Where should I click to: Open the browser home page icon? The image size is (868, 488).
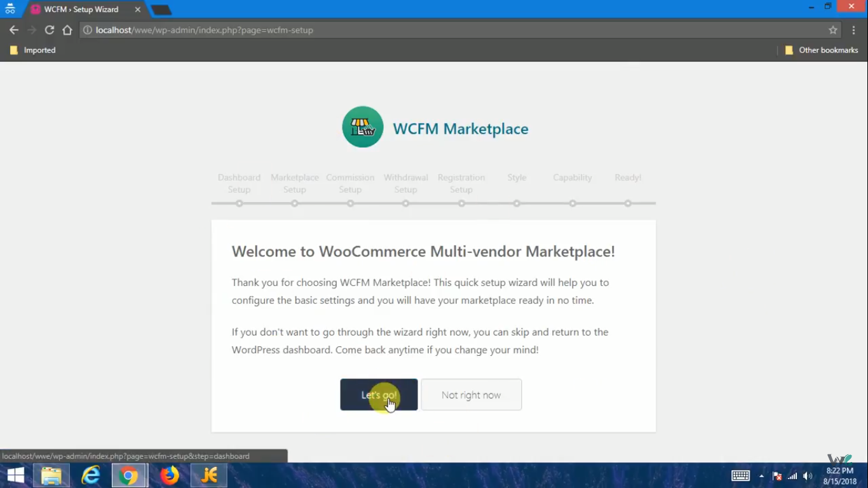click(x=67, y=30)
